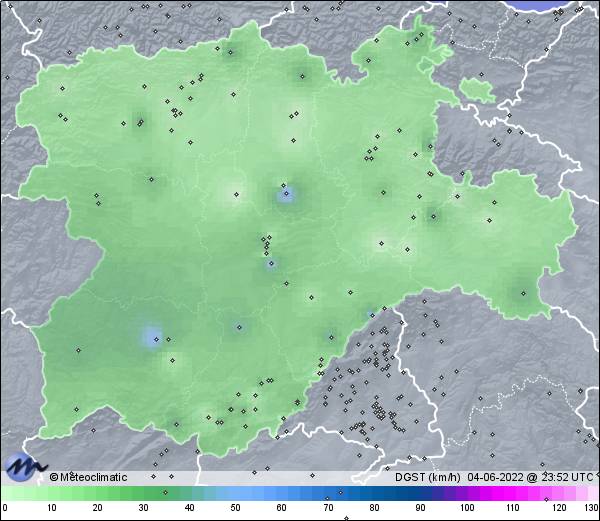
Task: Click the '70' scale label
Action: click(328, 508)
